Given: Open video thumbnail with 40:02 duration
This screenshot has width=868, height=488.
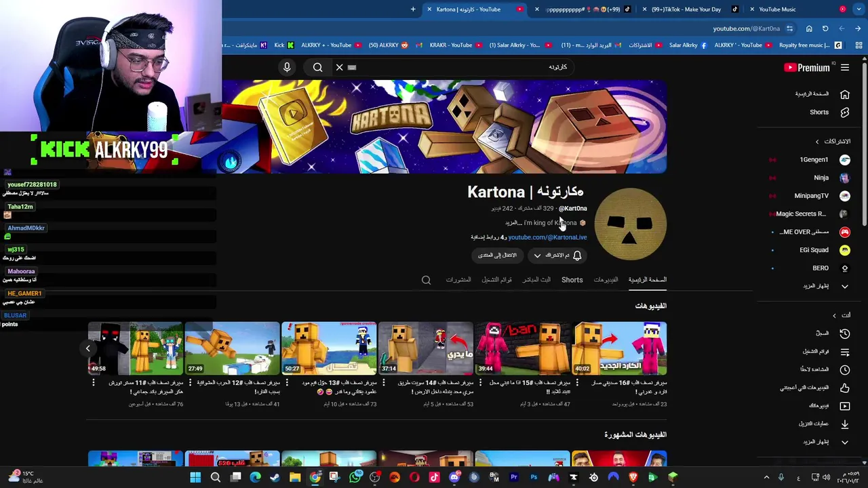Looking at the screenshot, I should pyautogui.click(x=619, y=348).
